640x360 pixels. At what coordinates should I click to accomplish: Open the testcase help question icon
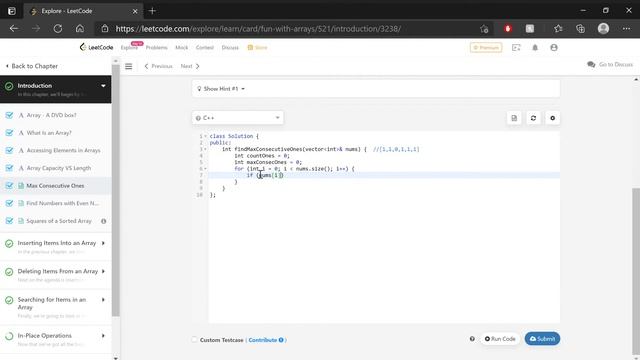(472, 339)
